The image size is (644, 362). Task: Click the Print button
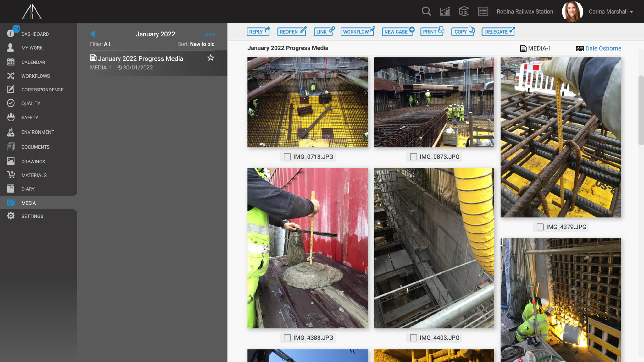[432, 31]
